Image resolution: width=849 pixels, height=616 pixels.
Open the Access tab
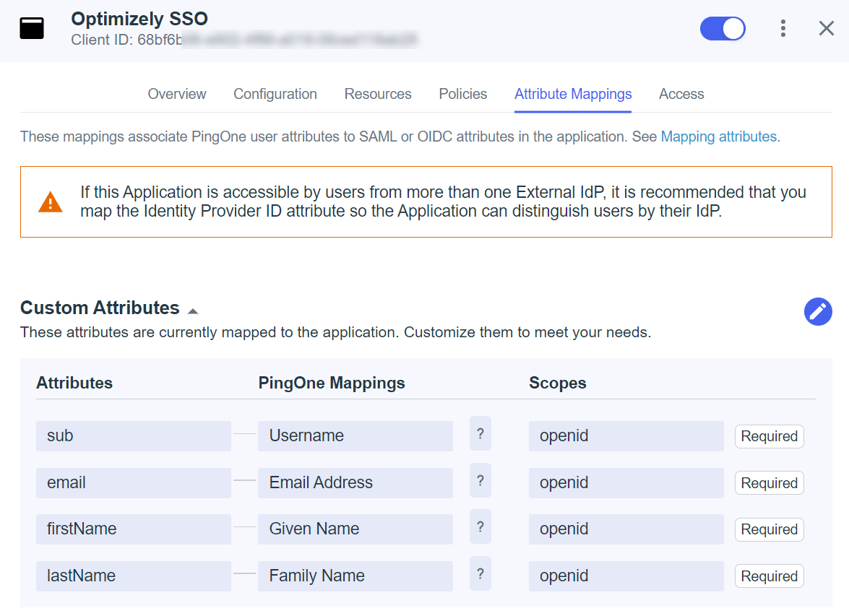(681, 94)
